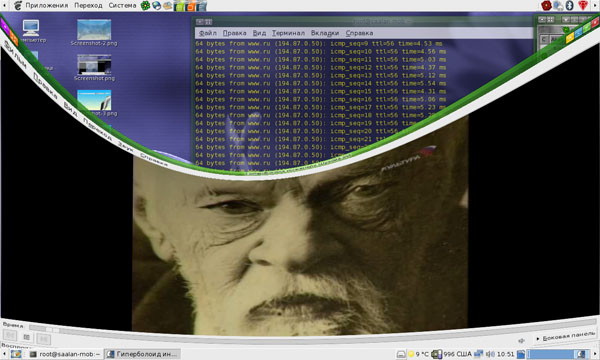This screenshot has width=600, height=360.
Task: Open terminal Справка menu
Action: tap(359, 33)
